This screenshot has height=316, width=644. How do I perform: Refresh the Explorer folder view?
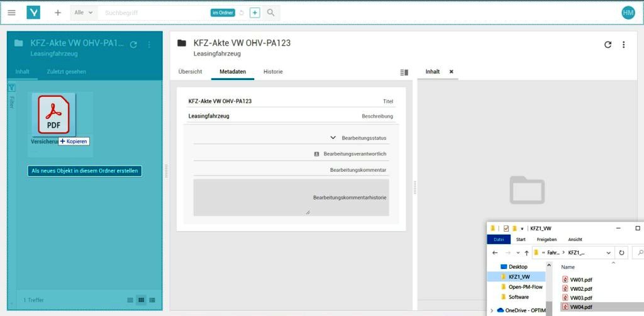[621, 253]
